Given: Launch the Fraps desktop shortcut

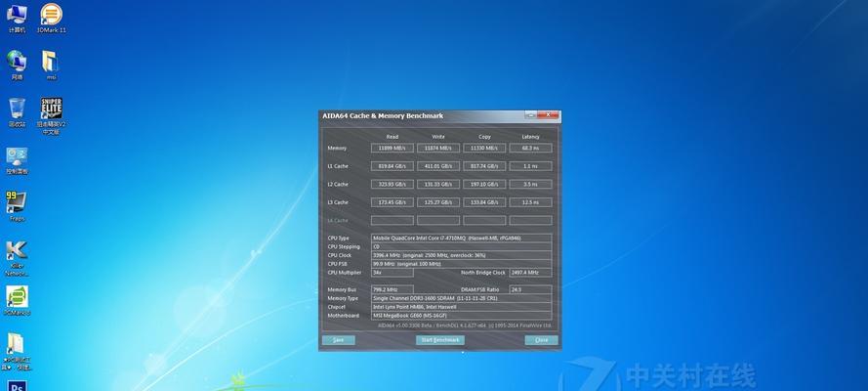Looking at the screenshot, I should [17, 206].
